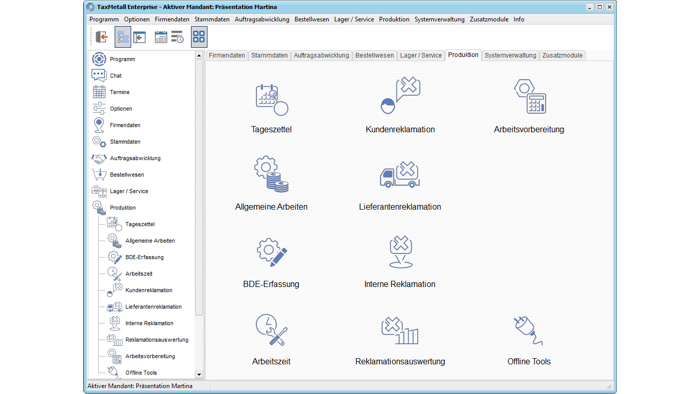Collapse the Produktion node in sidebar tree
700x394 pixels.
[x=99, y=207]
